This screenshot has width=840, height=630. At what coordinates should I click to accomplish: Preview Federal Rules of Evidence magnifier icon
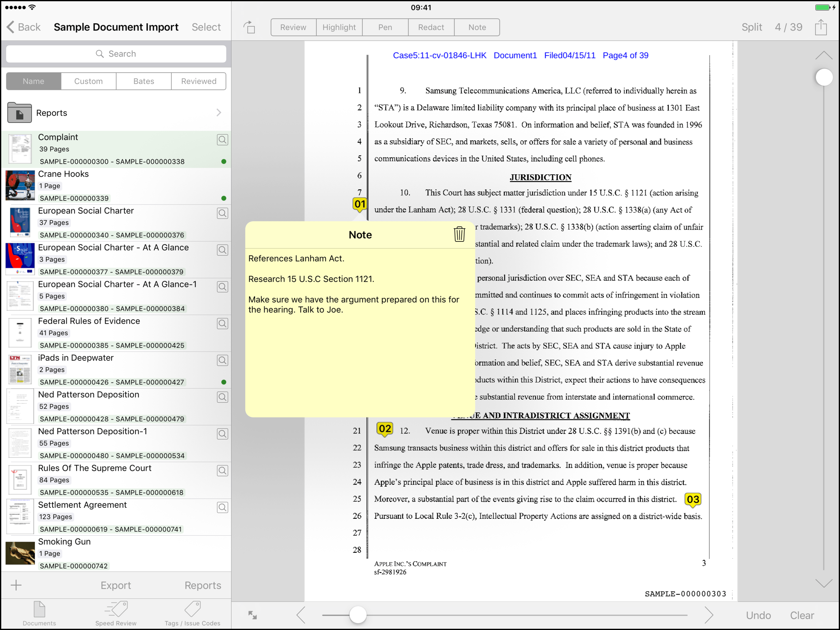(222, 324)
